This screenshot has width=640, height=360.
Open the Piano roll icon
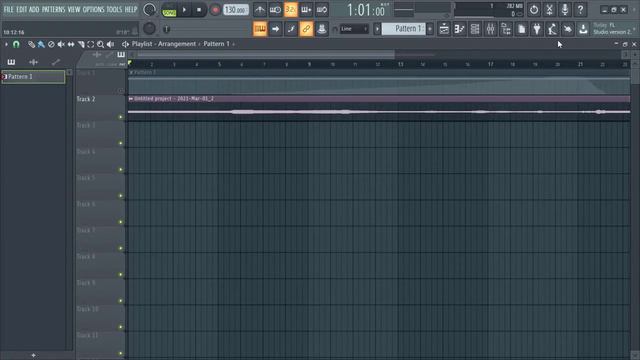459,29
